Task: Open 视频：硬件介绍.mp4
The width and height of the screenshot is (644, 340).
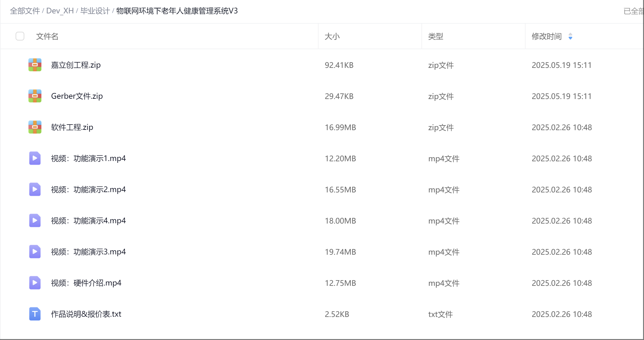Action: tap(86, 283)
